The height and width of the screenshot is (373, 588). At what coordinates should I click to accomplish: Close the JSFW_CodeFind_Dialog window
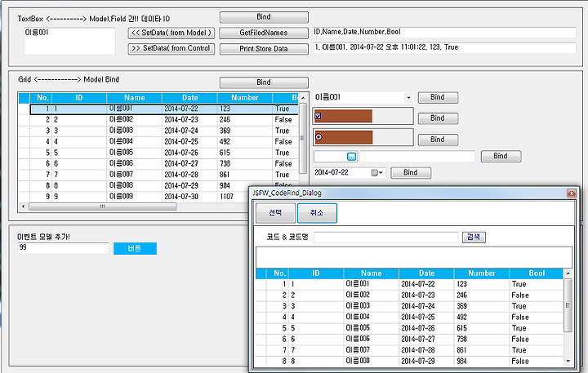pos(571,193)
